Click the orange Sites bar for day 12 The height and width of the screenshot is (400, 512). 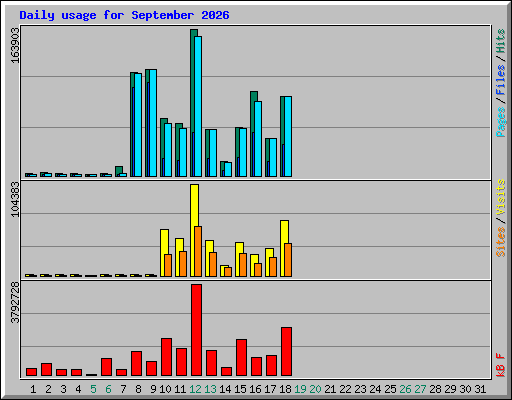click(x=198, y=252)
